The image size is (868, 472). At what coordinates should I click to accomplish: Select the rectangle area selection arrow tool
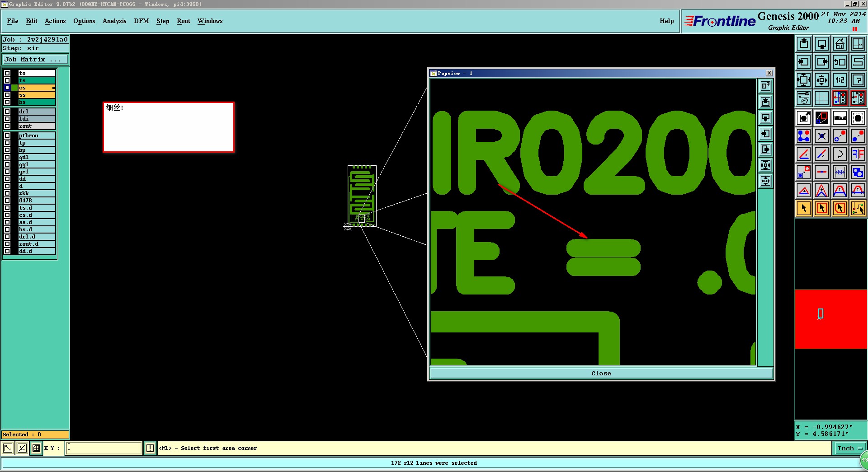(822, 208)
